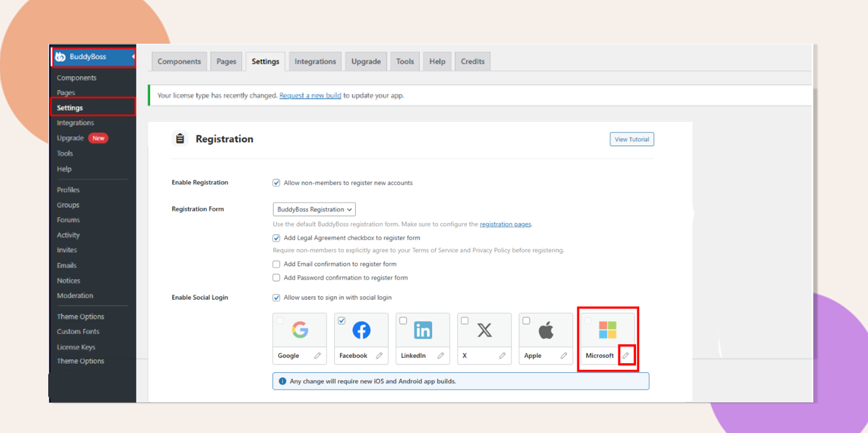Go to Invites in the sidebar
Screen dimensions: 868x433
click(x=66, y=250)
